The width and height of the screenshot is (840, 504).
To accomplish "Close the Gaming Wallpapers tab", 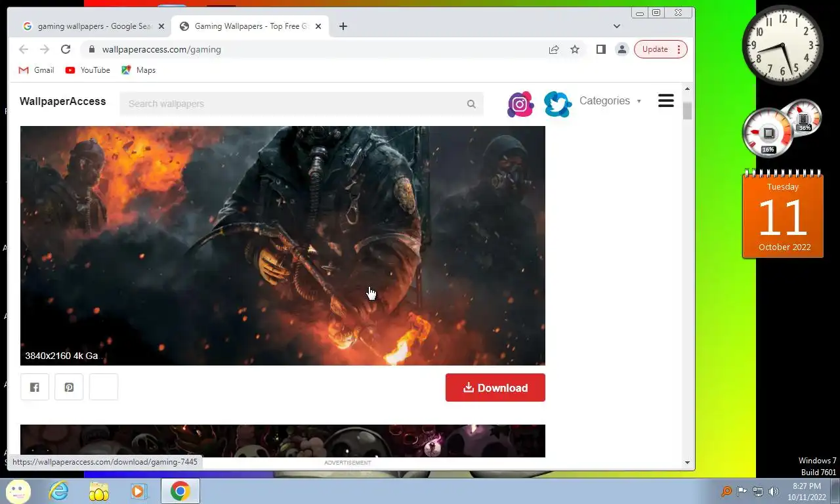I will (x=318, y=26).
